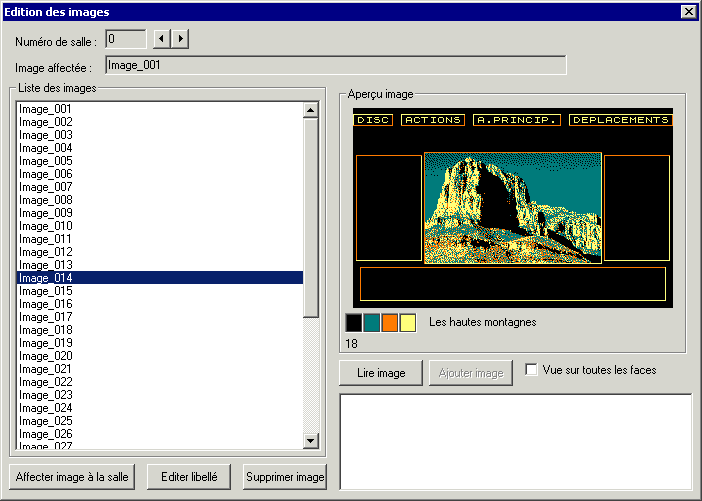Click the image list scrollbar thumb
Viewport: 702px width, 501px height.
tap(311, 218)
